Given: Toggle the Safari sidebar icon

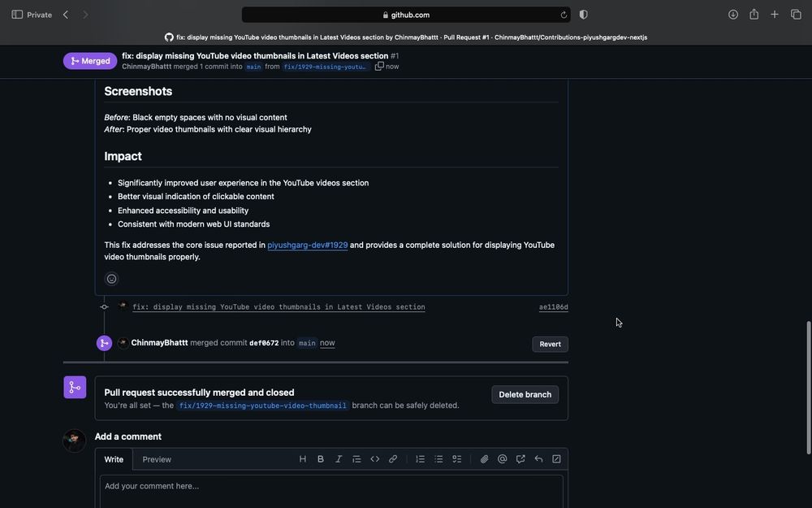Looking at the screenshot, I should tap(17, 15).
